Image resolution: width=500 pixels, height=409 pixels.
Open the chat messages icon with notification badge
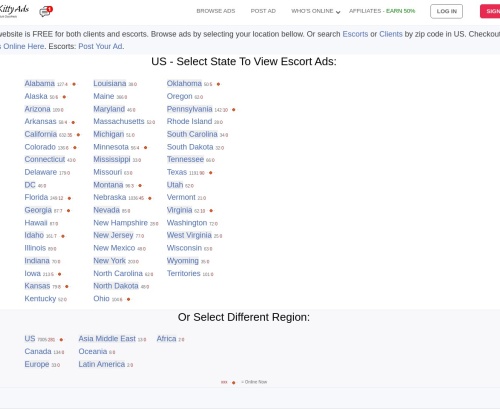point(46,11)
